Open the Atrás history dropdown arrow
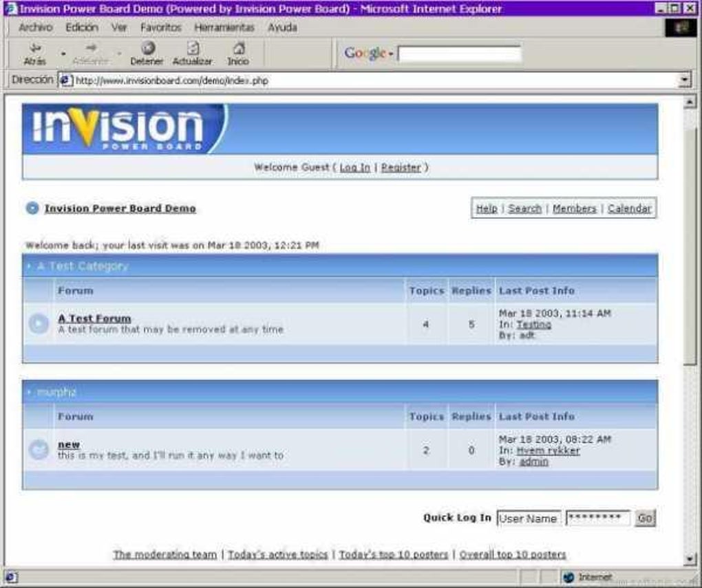The width and height of the screenshot is (702, 588). click(63, 54)
